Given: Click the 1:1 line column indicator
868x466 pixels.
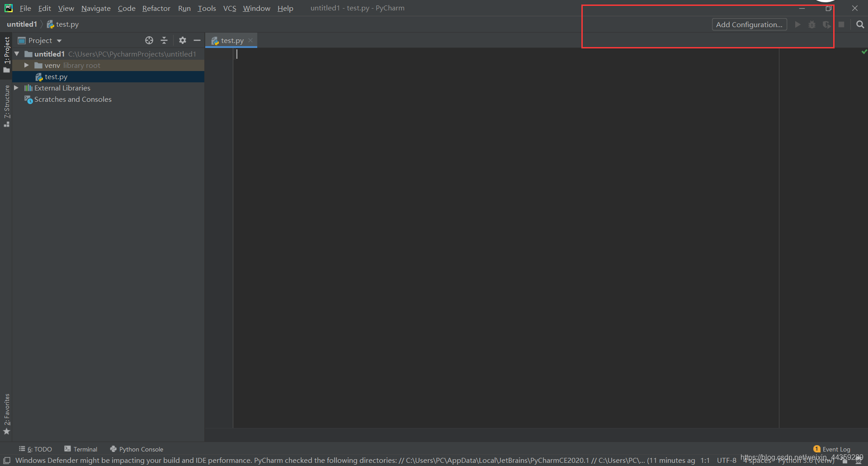Looking at the screenshot, I should (x=705, y=461).
